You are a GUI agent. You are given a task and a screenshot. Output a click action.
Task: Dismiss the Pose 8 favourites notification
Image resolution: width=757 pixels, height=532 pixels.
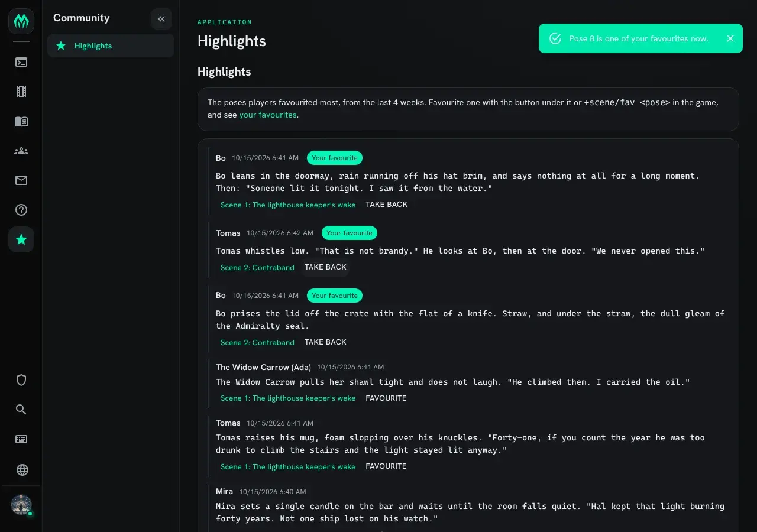tap(730, 38)
